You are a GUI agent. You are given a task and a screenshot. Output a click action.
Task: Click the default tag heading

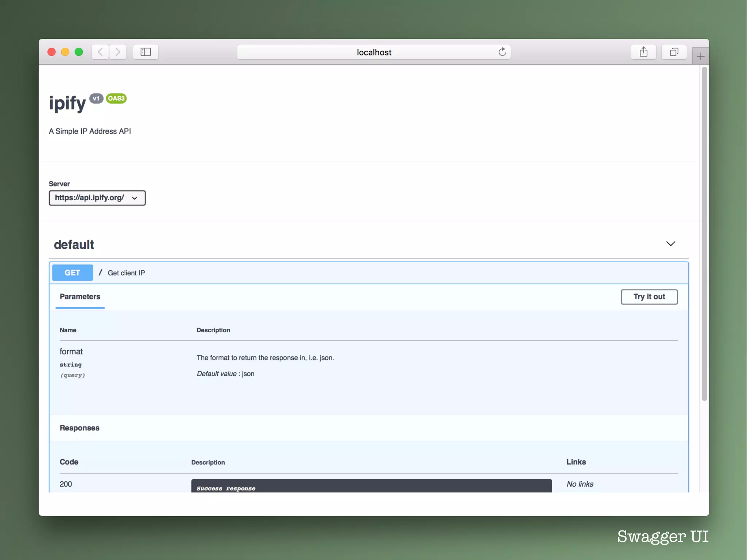point(74,244)
